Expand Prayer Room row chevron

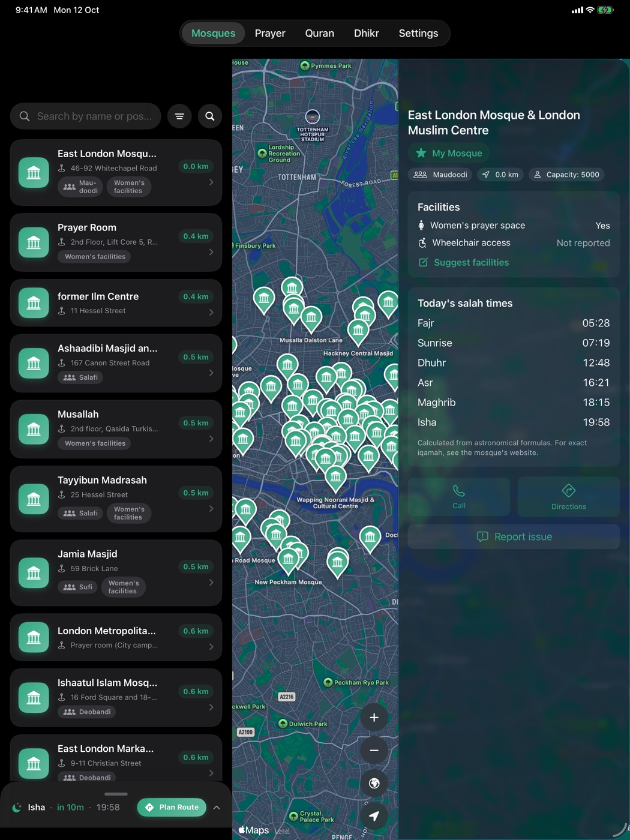[x=211, y=252]
